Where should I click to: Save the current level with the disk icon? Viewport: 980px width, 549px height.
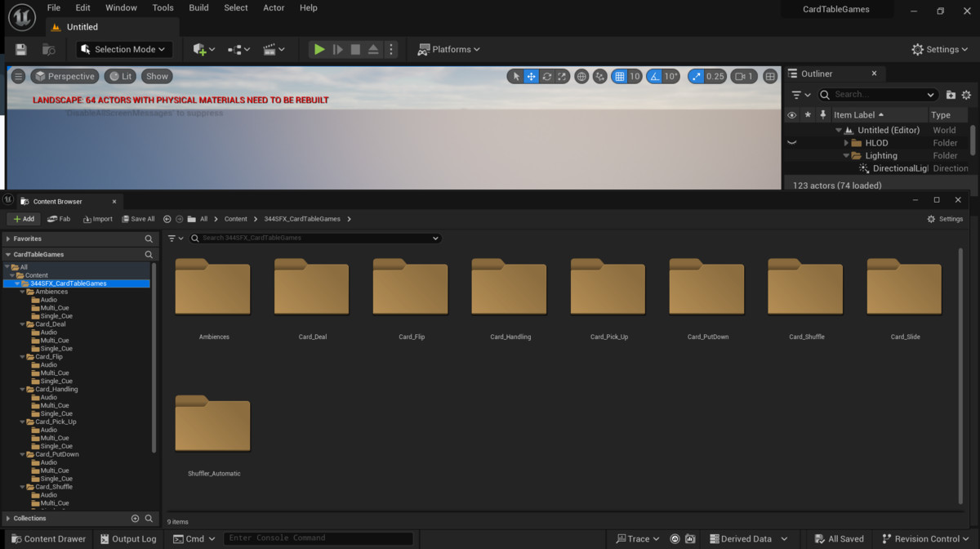[x=21, y=50]
